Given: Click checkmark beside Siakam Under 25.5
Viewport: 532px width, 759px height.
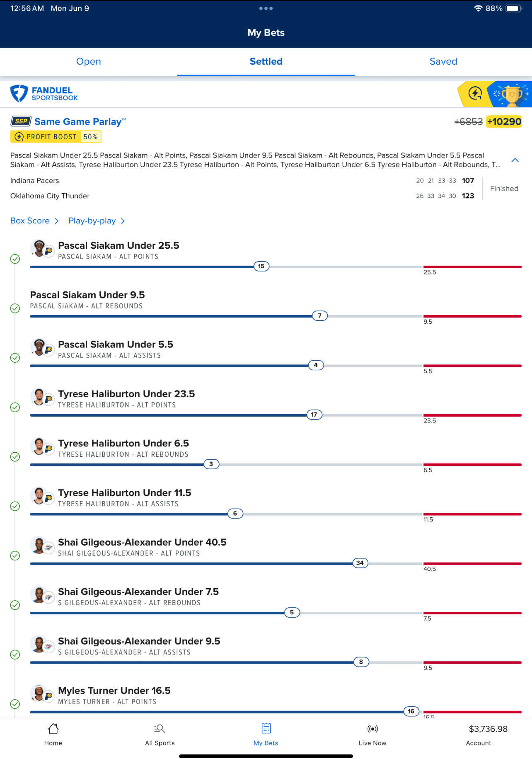Looking at the screenshot, I should click(15, 259).
